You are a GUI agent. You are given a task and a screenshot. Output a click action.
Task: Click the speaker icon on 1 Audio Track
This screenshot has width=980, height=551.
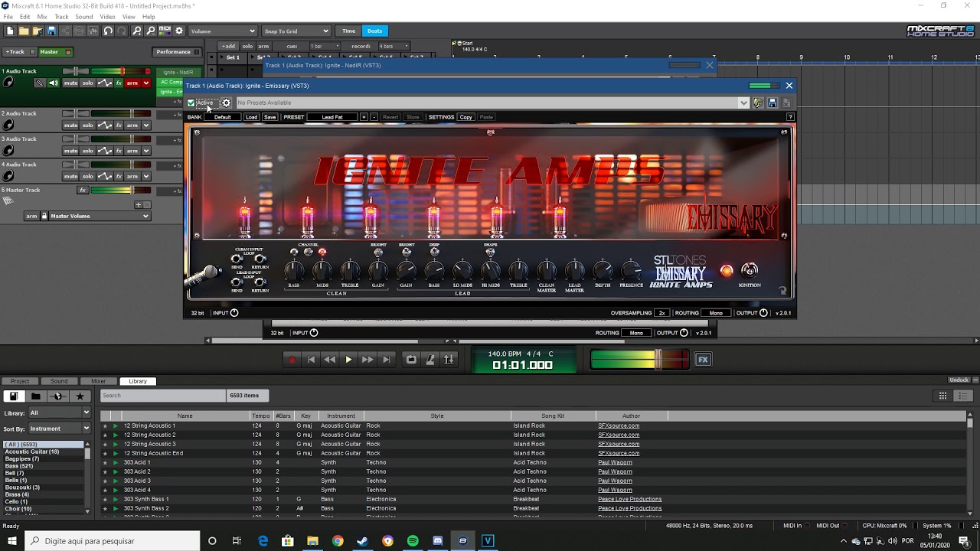54,83
